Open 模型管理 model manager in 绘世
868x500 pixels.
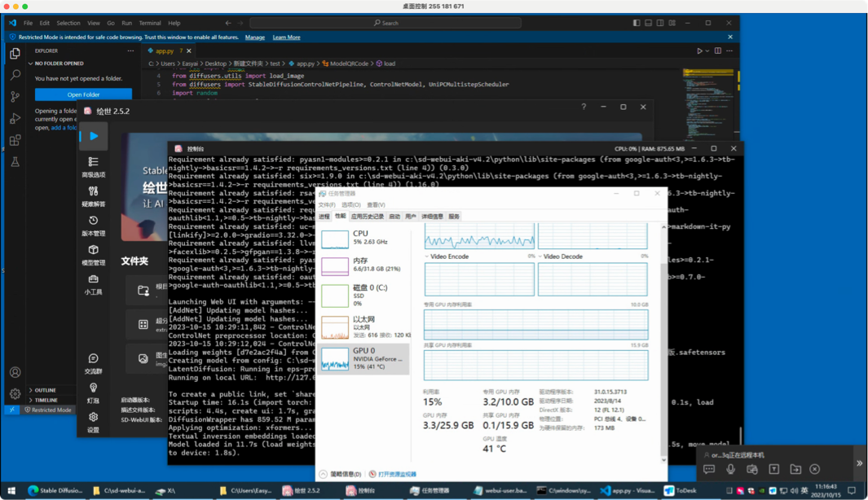coord(93,255)
